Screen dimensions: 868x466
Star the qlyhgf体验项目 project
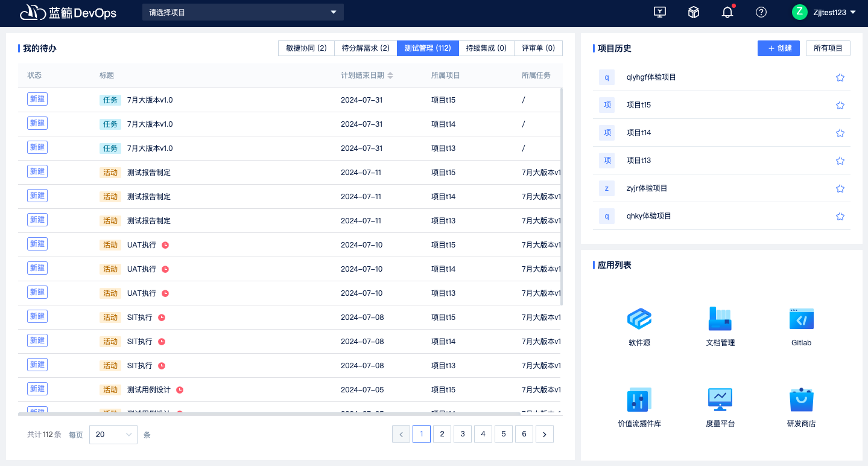(x=840, y=77)
